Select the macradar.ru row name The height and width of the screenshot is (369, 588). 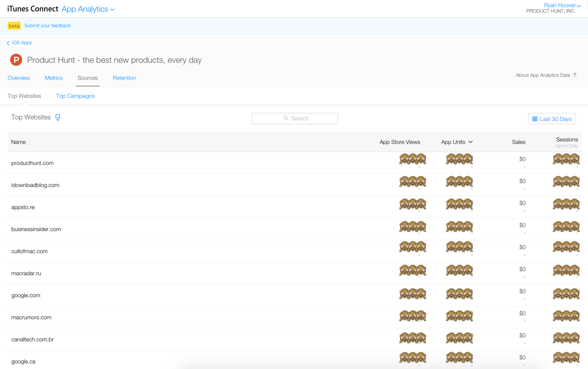26,273
